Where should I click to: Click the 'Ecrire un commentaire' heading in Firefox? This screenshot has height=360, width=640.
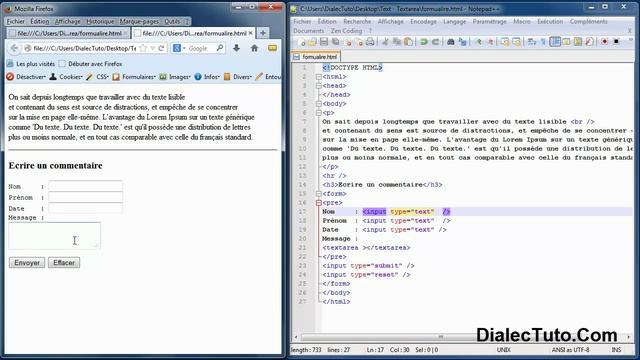[56, 165]
